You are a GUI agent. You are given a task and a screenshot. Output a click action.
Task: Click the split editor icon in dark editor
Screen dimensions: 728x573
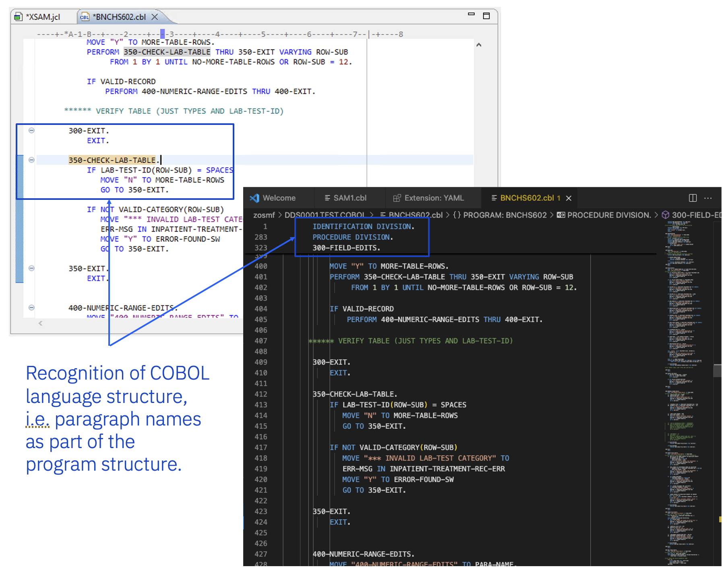[693, 198]
